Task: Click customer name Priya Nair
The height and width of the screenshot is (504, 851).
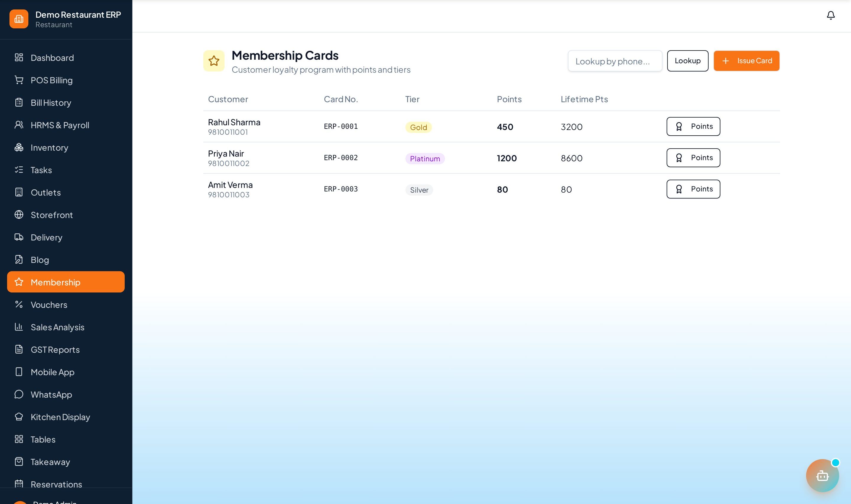Action: (226, 154)
